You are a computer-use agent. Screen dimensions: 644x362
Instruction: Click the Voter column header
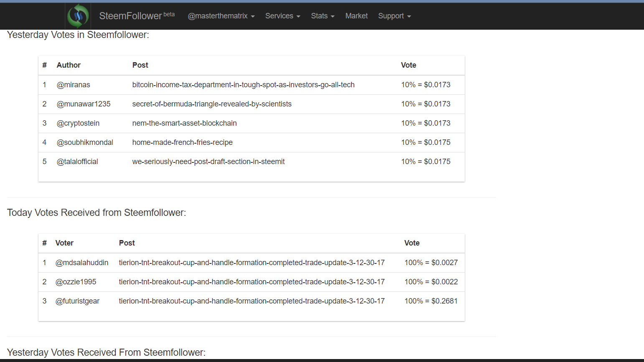[64, 243]
